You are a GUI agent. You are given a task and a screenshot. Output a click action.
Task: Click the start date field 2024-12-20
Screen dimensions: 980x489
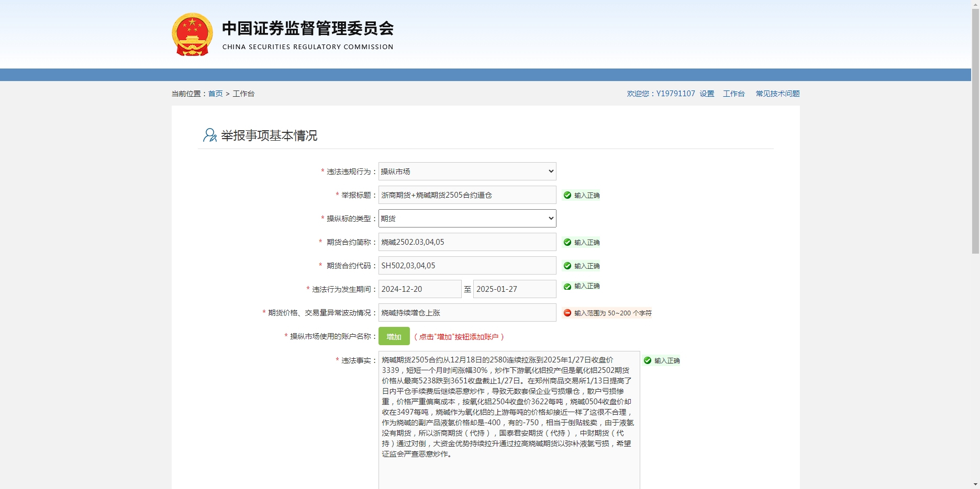[420, 289]
